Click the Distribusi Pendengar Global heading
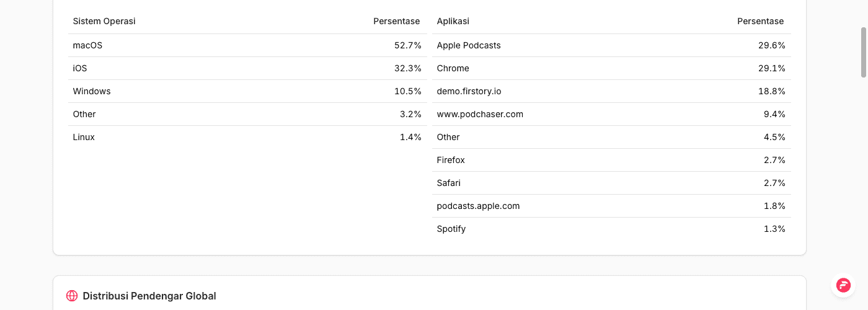The height and width of the screenshot is (310, 868). click(149, 296)
